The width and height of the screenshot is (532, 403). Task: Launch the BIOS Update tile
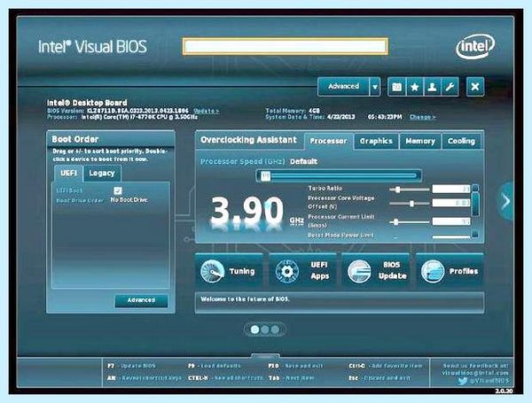pos(376,271)
